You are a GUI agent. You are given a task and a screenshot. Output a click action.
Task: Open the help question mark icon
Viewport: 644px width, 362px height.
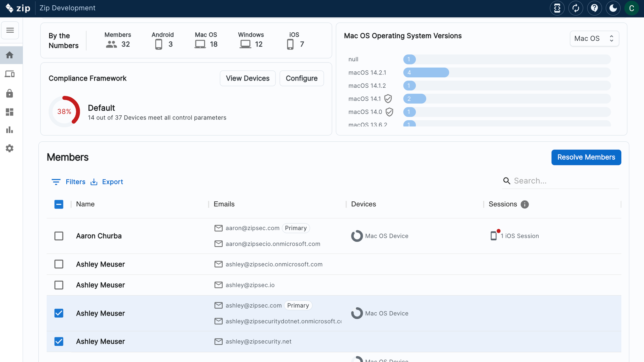tap(594, 8)
